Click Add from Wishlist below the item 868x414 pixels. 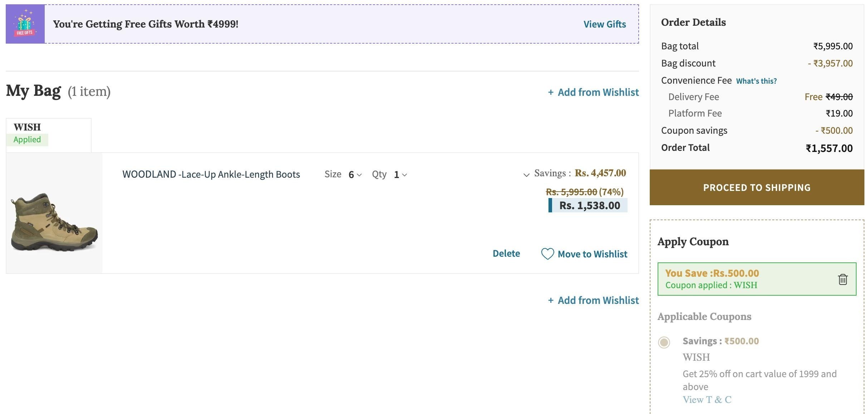click(593, 300)
